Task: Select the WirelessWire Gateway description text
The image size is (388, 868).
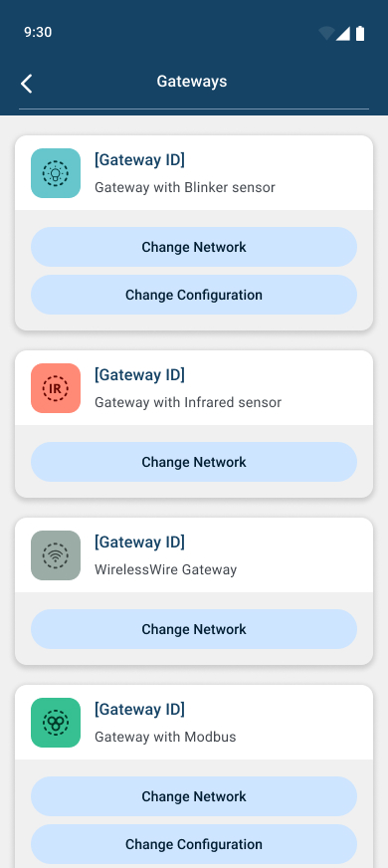Action: click(165, 569)
